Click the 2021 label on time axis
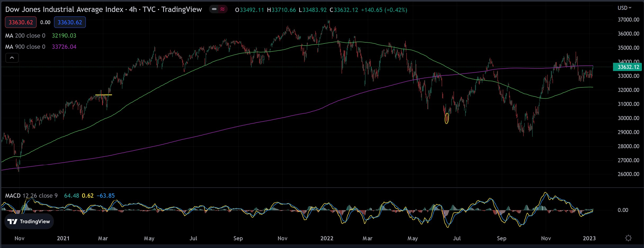Viewport: 644px width, 248px height. [x=63, y=238]
